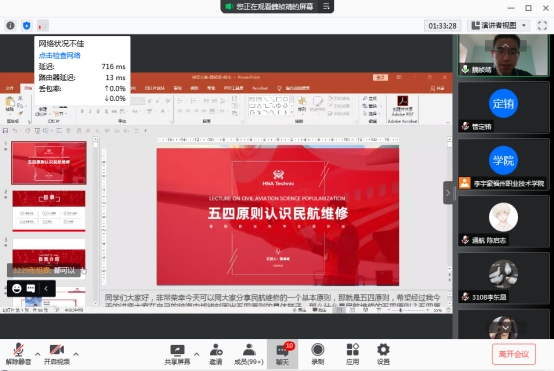
Task: Click the red 离开会议 button
Action: 514,354
